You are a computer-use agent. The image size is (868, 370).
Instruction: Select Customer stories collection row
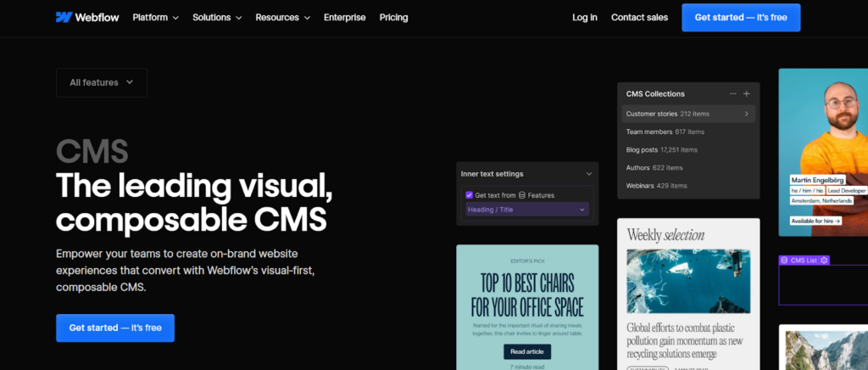[x=688, y=114]
